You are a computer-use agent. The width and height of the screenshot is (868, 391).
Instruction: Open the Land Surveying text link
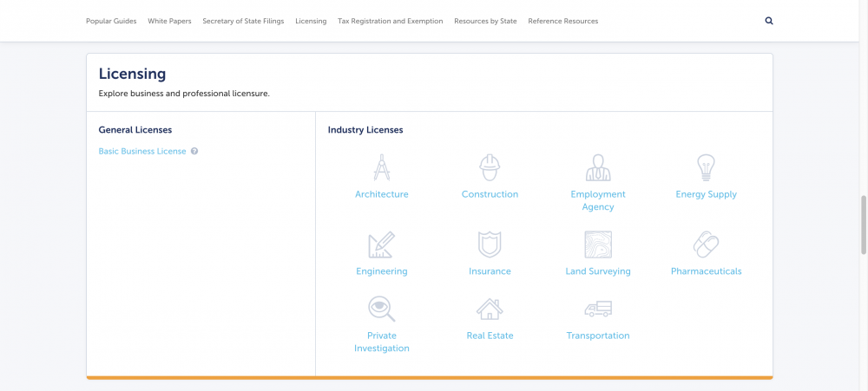(598, 271)
